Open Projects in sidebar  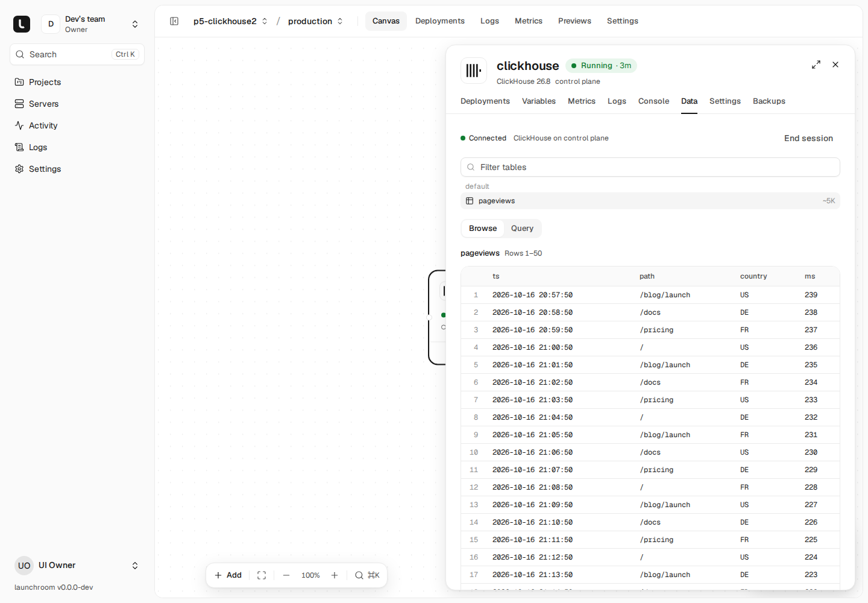pyautogui.click(x=77, y=82)
